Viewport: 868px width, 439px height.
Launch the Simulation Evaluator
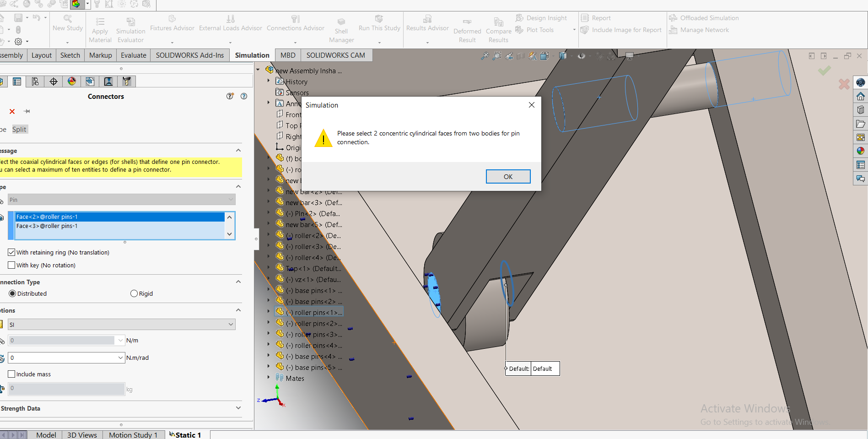click(130, 30)
